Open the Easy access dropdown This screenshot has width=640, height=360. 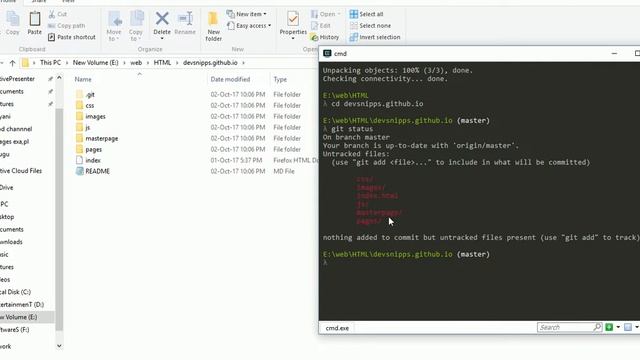(x=249, y=26)
